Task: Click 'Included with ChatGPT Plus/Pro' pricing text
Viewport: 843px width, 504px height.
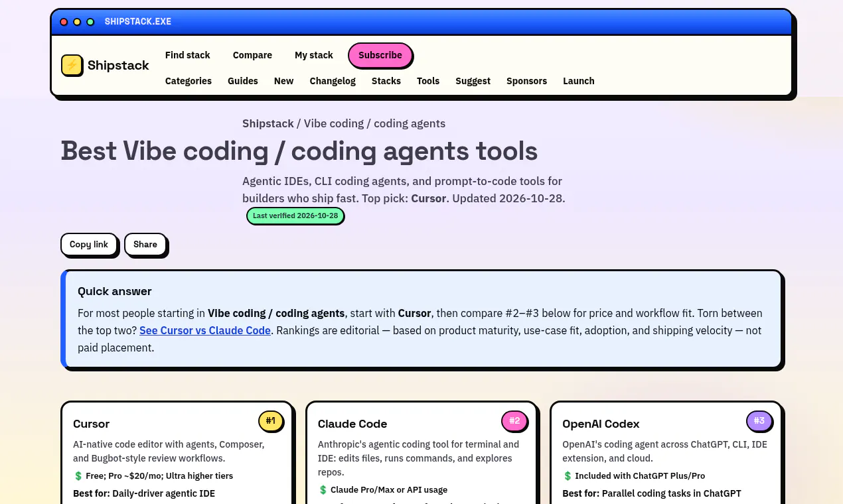Action: tap(634, 475)
